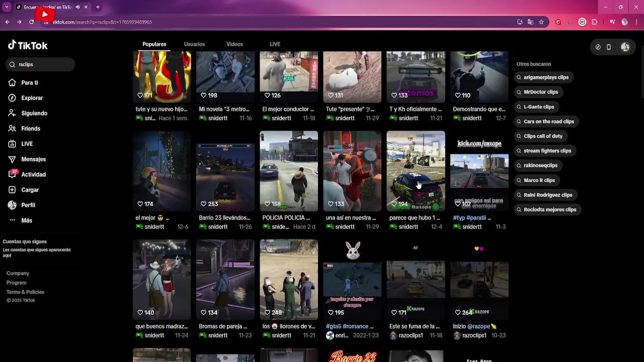Click caption 'tute y su nuevo hijo...'
This screenshot has width=644, height=362.
(x=162, y=109)
